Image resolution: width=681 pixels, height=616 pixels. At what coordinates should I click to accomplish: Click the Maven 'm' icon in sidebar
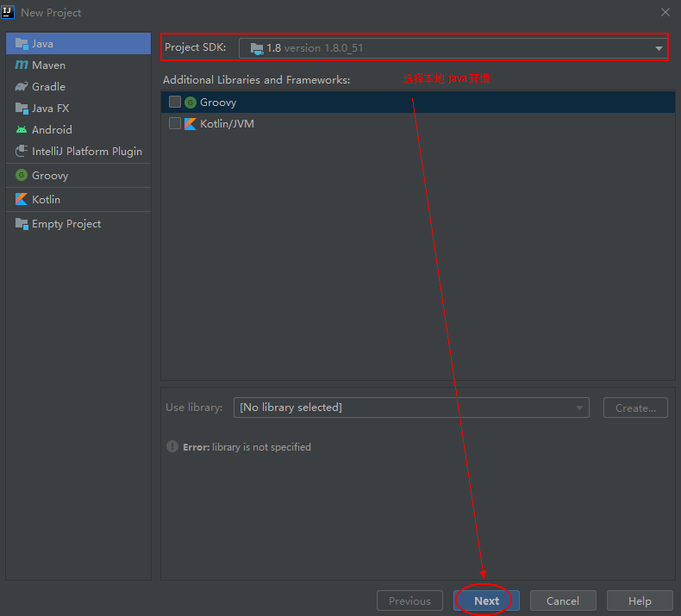(x=22, y=65)
